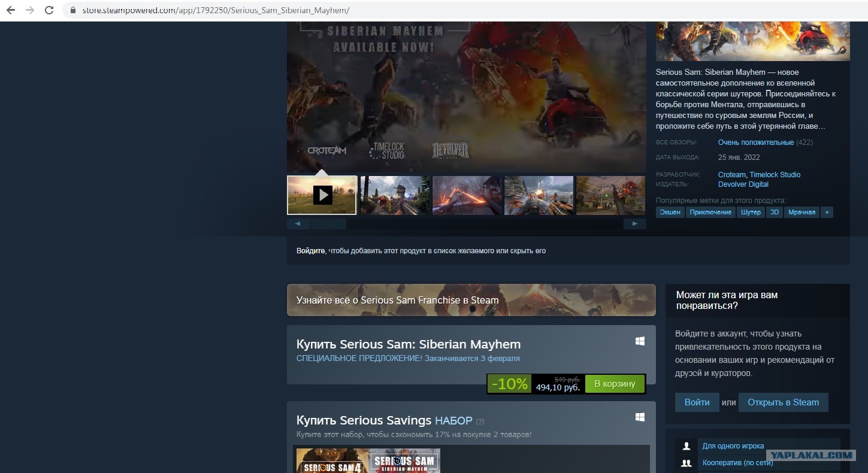
Task: Click the '+' button to add tags
Action: point(827,213)
